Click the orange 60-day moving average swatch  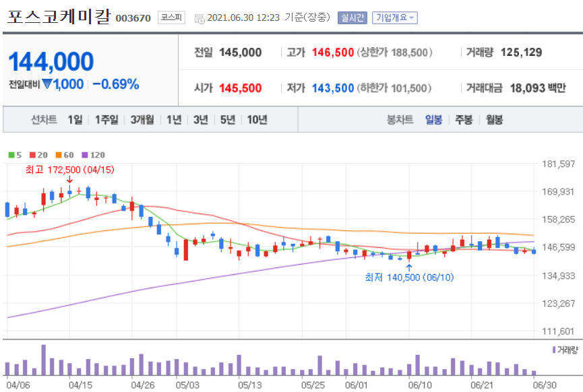point(59,155)
